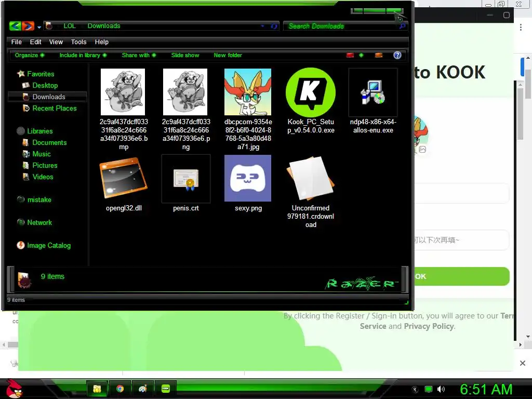Open the File menu
This screenshot has width=532, height=399.
[16, 42]
